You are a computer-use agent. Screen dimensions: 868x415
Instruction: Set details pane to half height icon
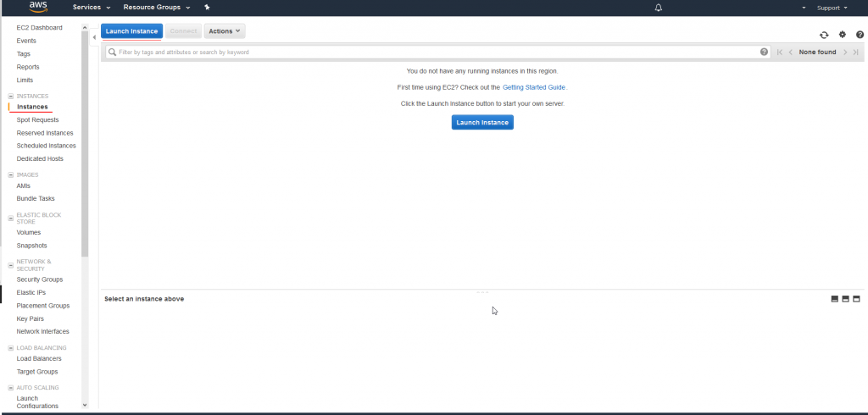pos(845,299)
